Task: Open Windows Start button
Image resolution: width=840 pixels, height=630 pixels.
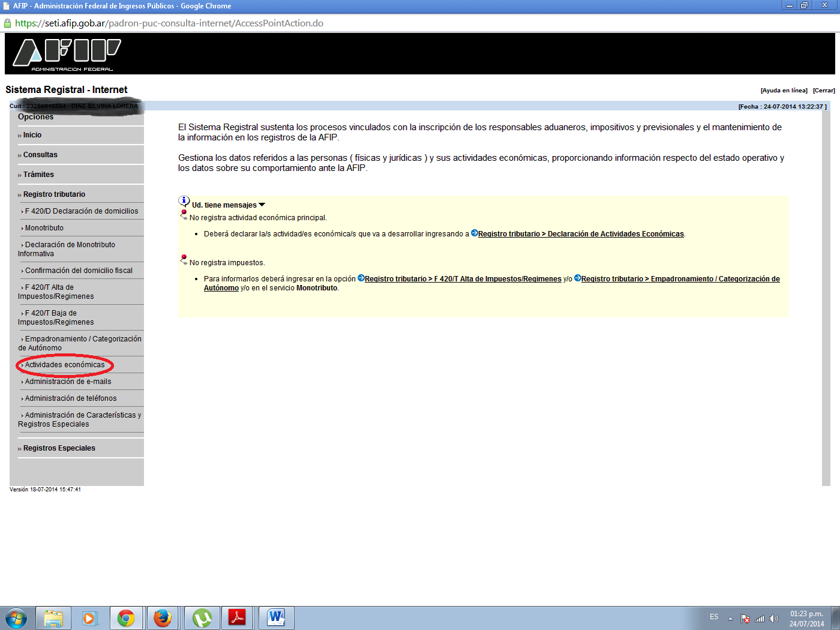Action: click(16, 618)
